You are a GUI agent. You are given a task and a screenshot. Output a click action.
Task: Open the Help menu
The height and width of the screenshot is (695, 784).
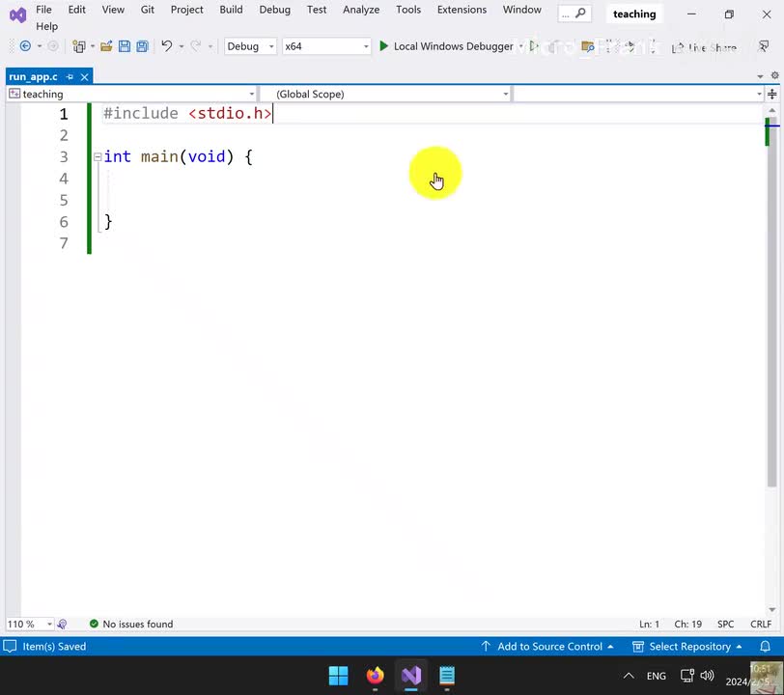pyautogui.click(x=46, y=26)
